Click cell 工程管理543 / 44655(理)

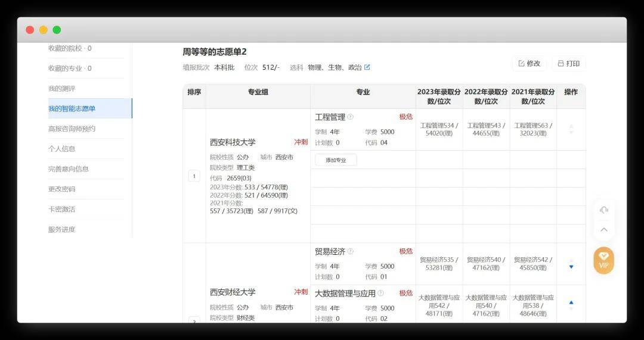coord(487,130)
